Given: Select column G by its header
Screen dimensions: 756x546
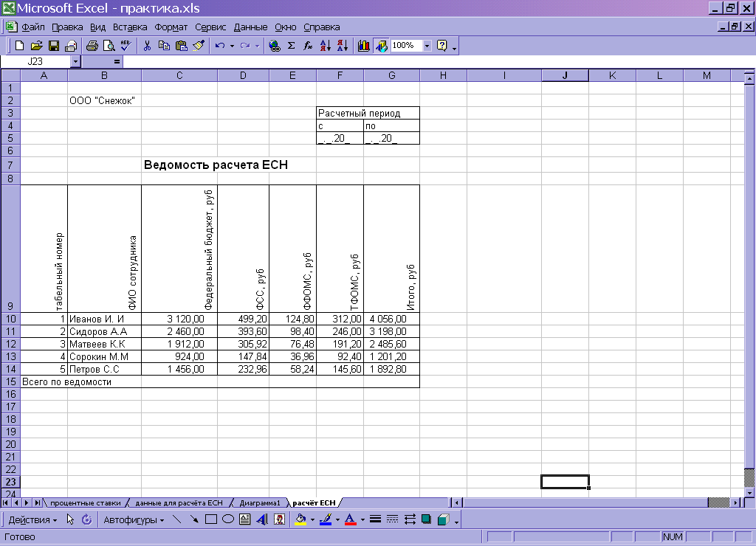Looking at the screenshot, I should point(391,76).
